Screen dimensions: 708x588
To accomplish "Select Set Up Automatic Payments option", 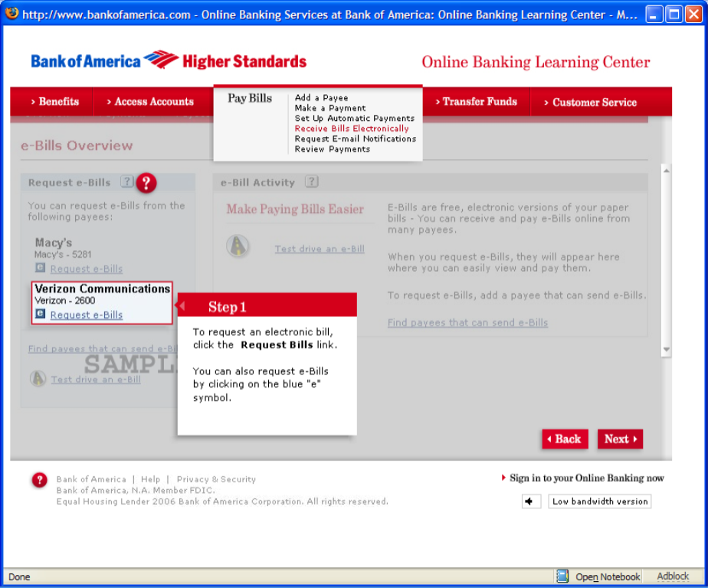I will click(354, 119).
